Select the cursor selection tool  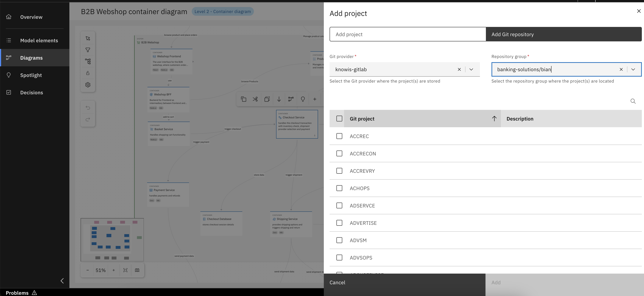coord(88,38)
